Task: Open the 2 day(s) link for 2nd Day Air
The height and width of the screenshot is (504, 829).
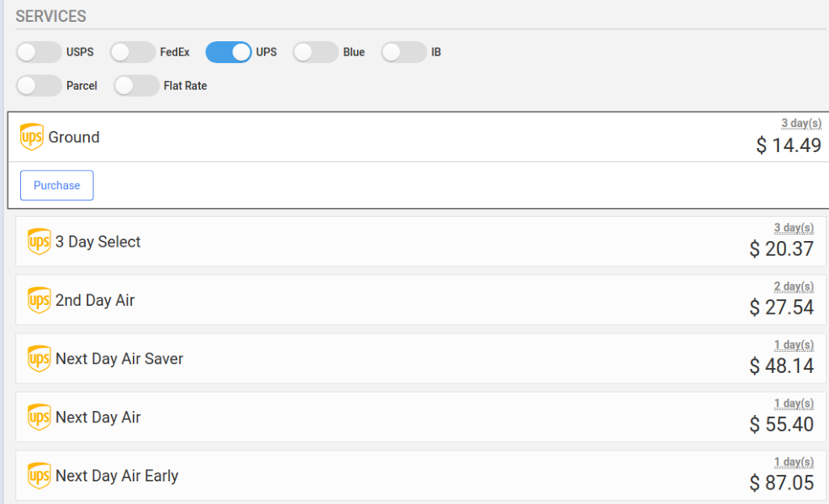Action: (x=793, y=286)
